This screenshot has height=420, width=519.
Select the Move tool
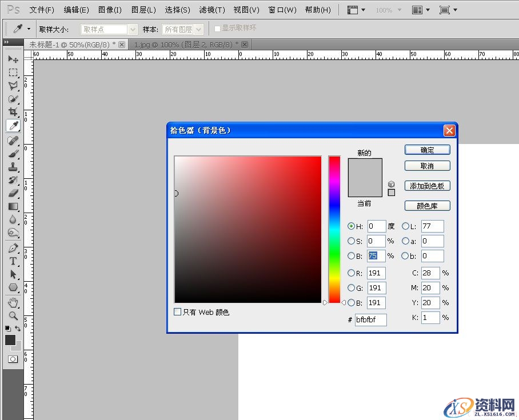[x=13, y=59]
